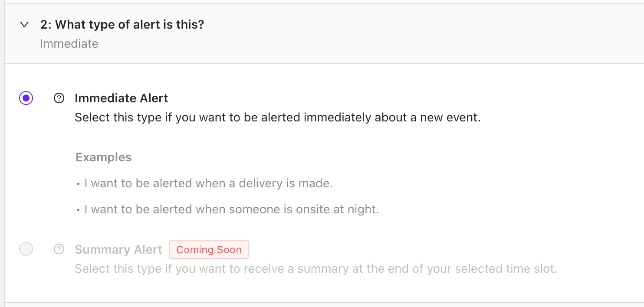Collapse the section 2 chevron arrow
Image resolution: width=644 pixels, height=307 pixels.
tap(24, 25)
